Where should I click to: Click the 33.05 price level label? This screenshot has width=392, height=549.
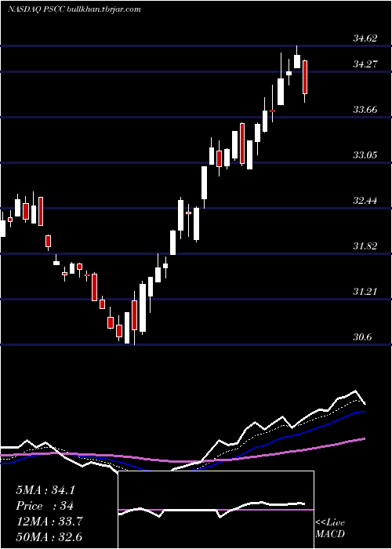[x=365, y=155]
